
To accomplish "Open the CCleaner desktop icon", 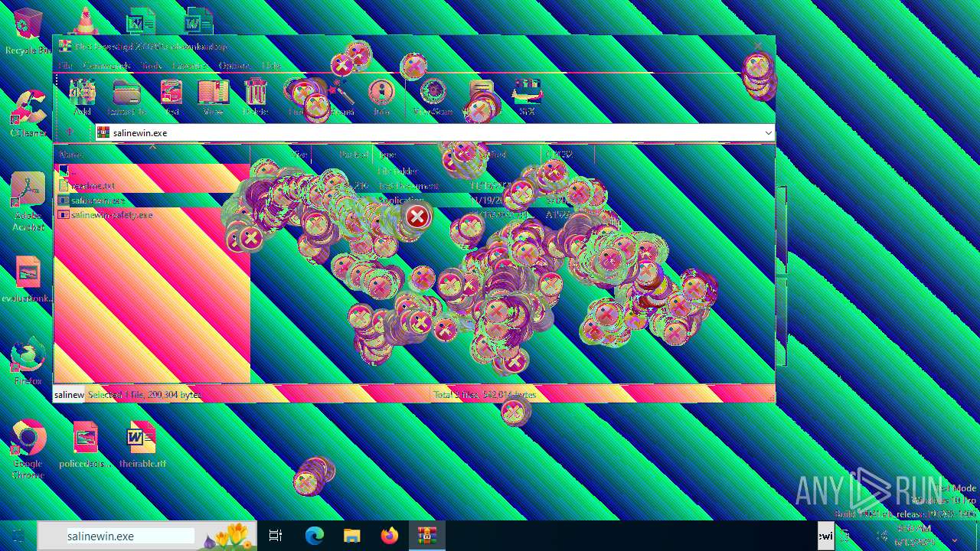I will [x=28, y=115].
